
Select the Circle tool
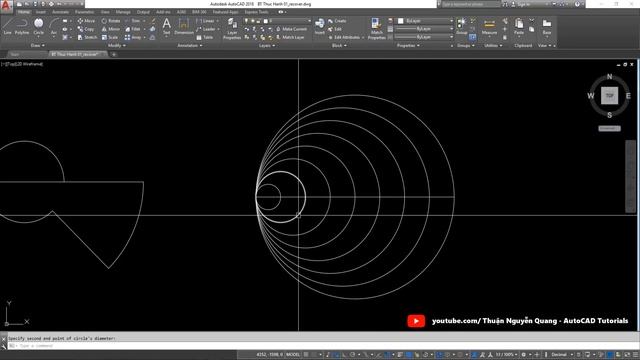pos(38,27)
